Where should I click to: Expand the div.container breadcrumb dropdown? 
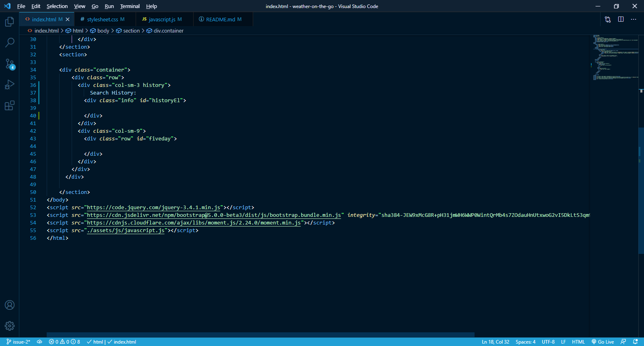coord(165,31)
